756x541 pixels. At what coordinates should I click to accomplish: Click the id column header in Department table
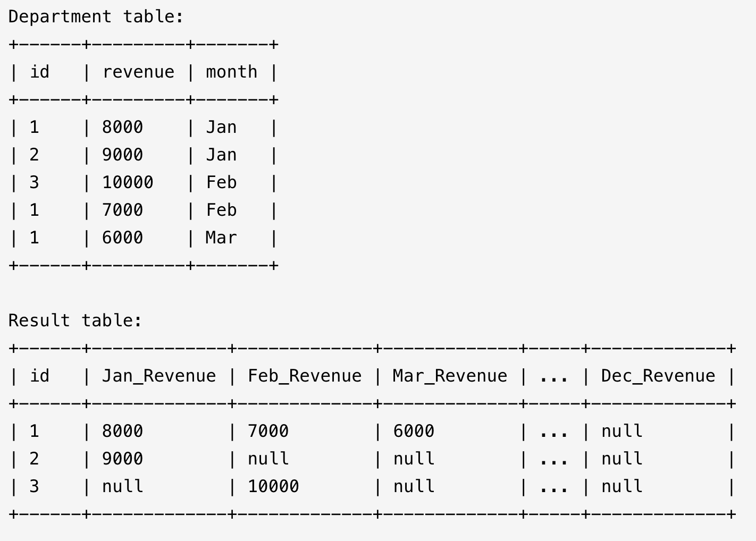[39, 72]
